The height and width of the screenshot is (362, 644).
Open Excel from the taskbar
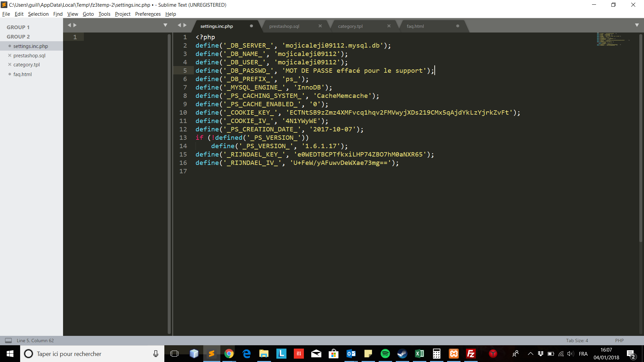[x=419, y=354]
